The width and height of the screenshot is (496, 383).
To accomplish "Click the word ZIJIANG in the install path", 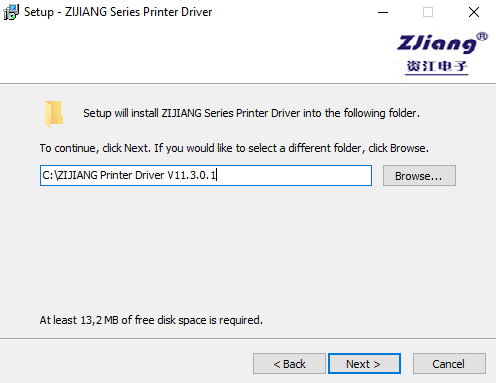I will tap(78, 175).
